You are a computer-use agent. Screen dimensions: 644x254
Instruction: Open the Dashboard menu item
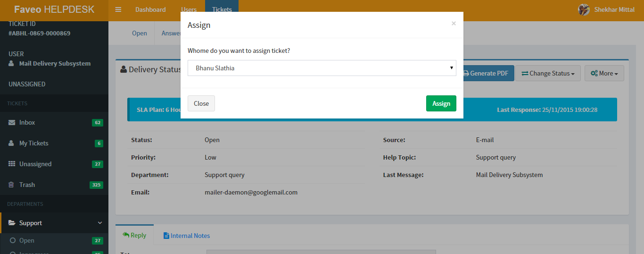(x=150, y=9)
